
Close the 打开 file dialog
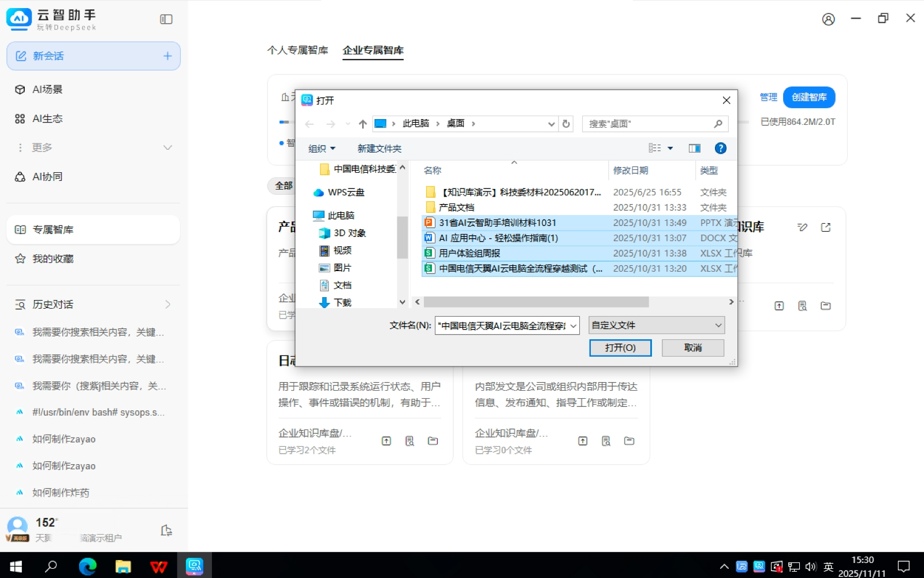[726, 101]
